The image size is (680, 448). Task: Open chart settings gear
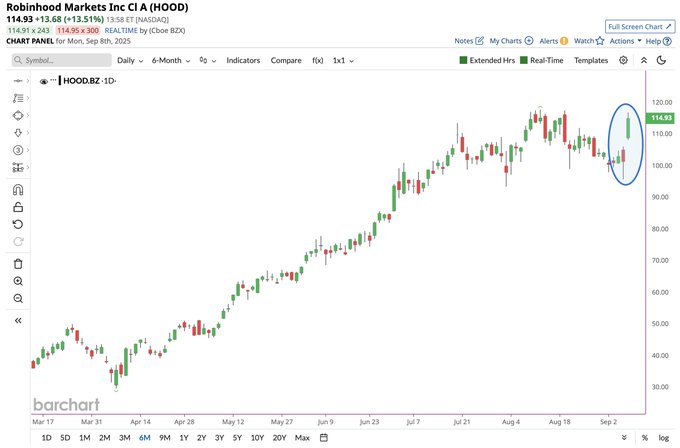[623, 60]
